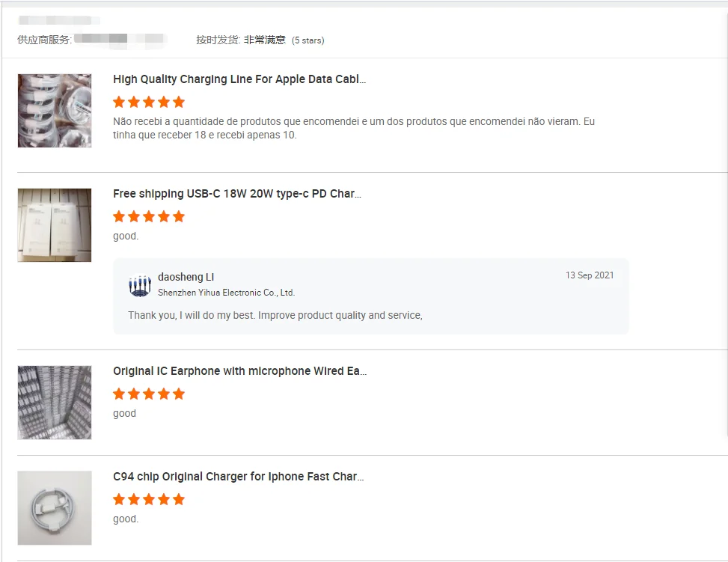Screen dimensions: 728x562
Task: Click the 供应商服务 label at top
Action: point(44,40)
